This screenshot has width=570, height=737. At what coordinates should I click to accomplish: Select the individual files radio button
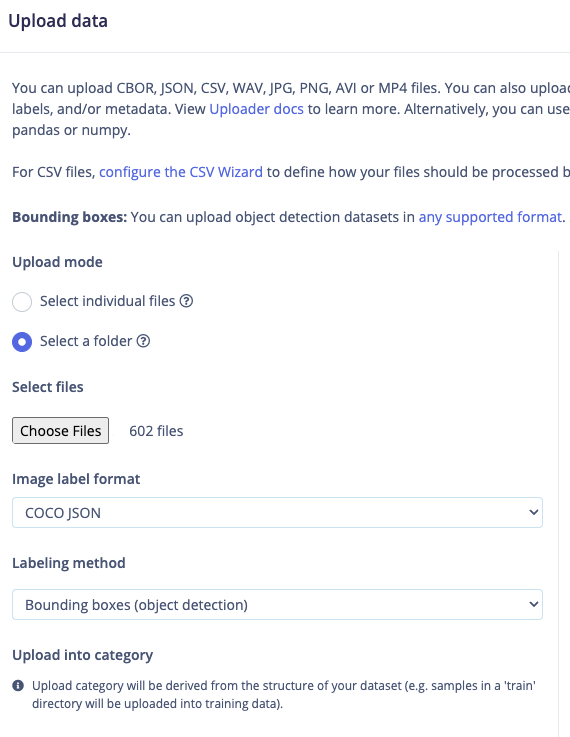point(22,302)
